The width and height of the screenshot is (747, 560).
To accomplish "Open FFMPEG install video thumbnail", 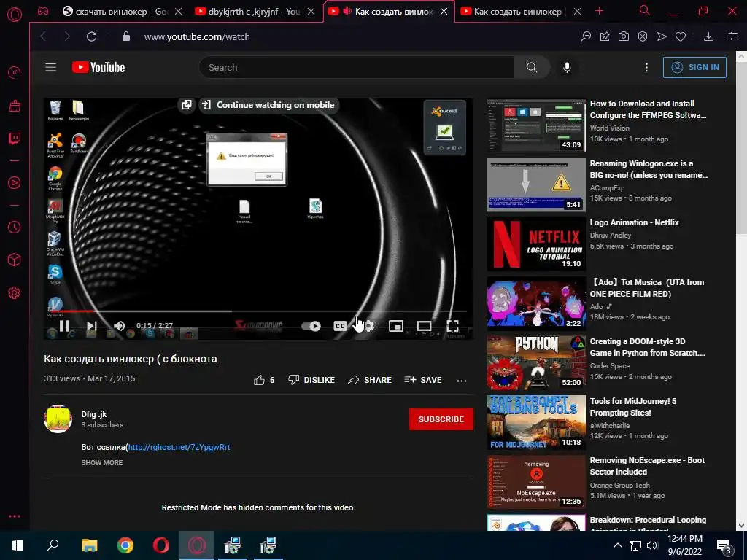I will (x=536, y=125).
